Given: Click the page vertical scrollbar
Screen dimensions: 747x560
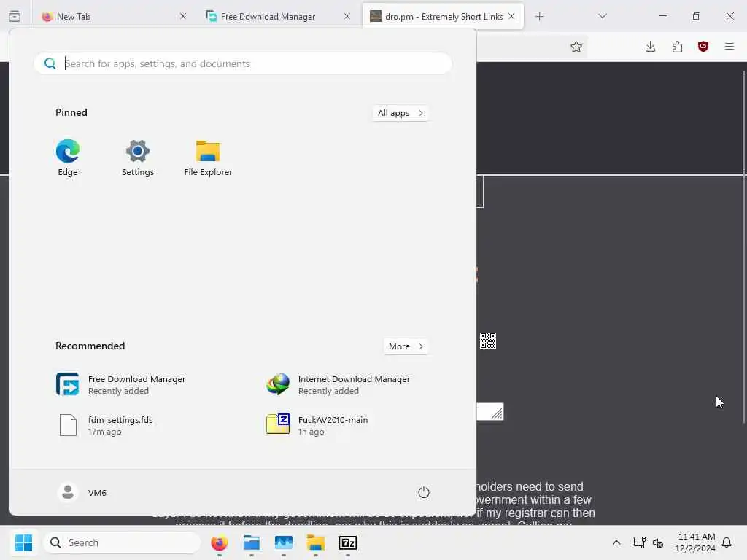Looking at the screenshot, I should click(x=743, y=246).
